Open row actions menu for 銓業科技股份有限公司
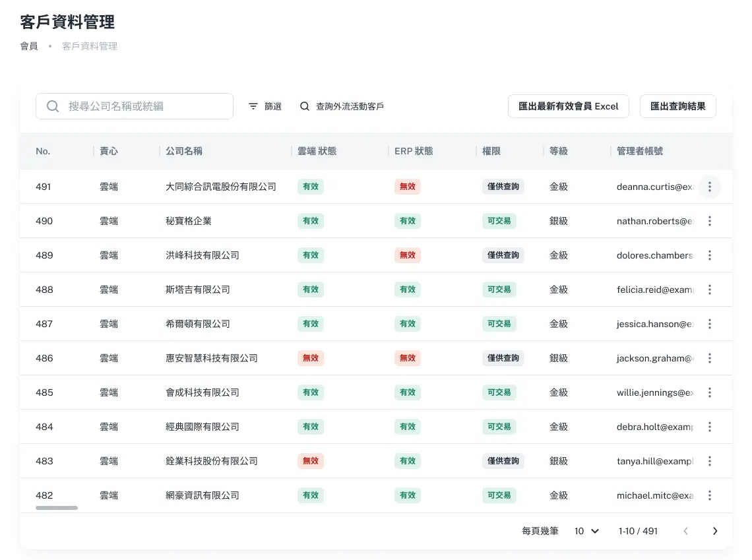752x560 pixels. tap(709, 461)
